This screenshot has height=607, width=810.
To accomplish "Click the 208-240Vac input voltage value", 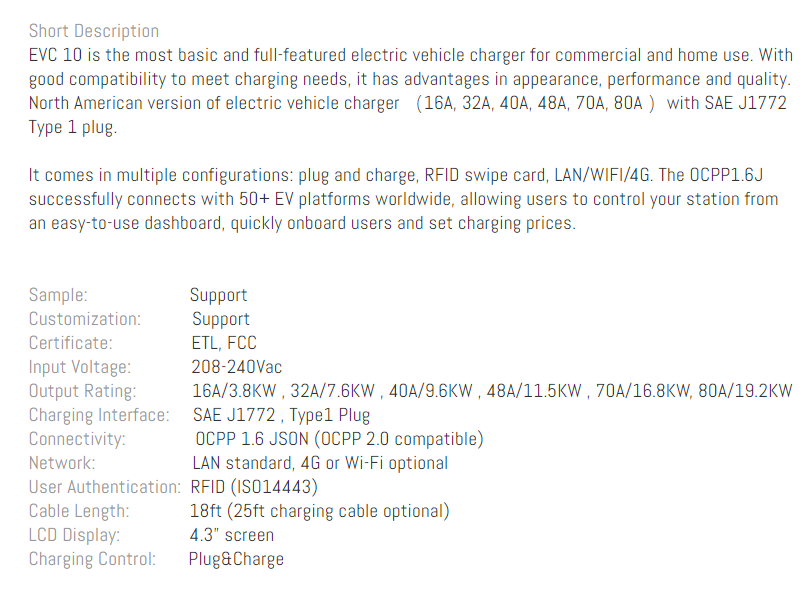I will coord(237,367).
